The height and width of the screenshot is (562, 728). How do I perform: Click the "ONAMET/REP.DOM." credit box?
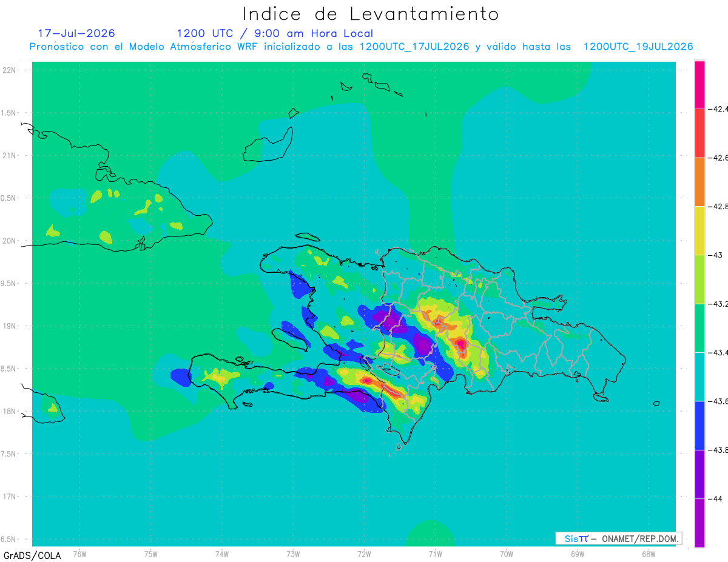[x=618, y=538]
